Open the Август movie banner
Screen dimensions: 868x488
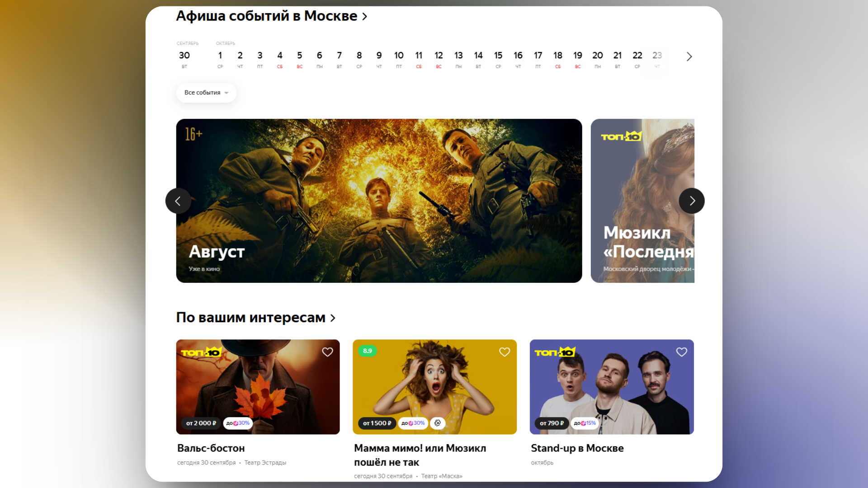pyautogui.click(x=379, y=200)
